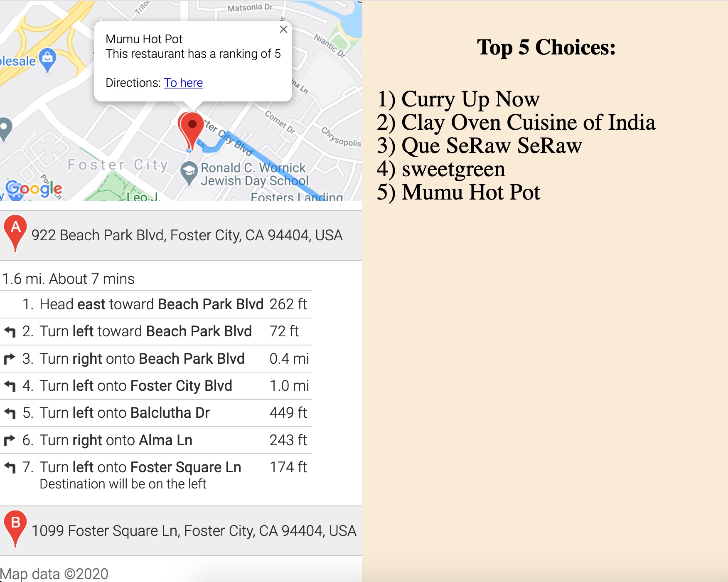Click the turn left arrow for Balclutha Dr
The width and height of the screenshot is (728, 582).
point(10,413)
